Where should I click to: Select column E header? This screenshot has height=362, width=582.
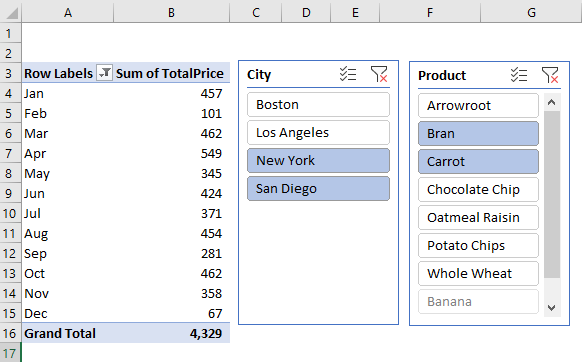pos(355,12)
